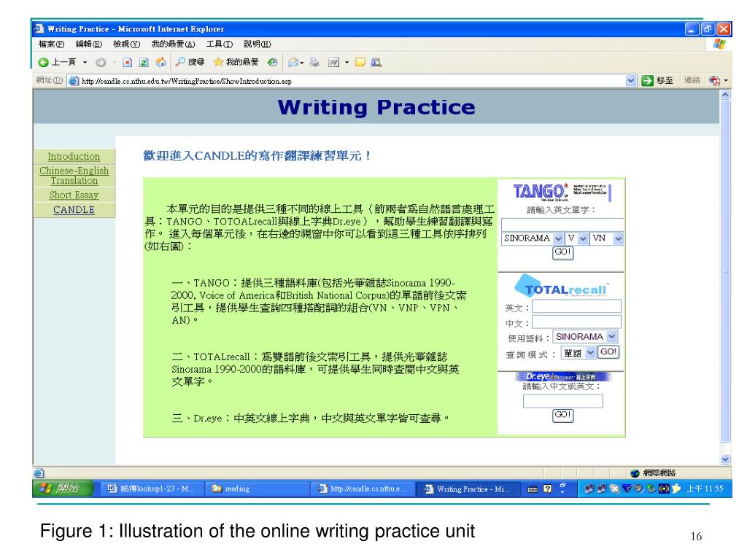Click the TANGO English word input field
Image resolution: width=747 pixels, height=560 pixels.
pos(562,225)
